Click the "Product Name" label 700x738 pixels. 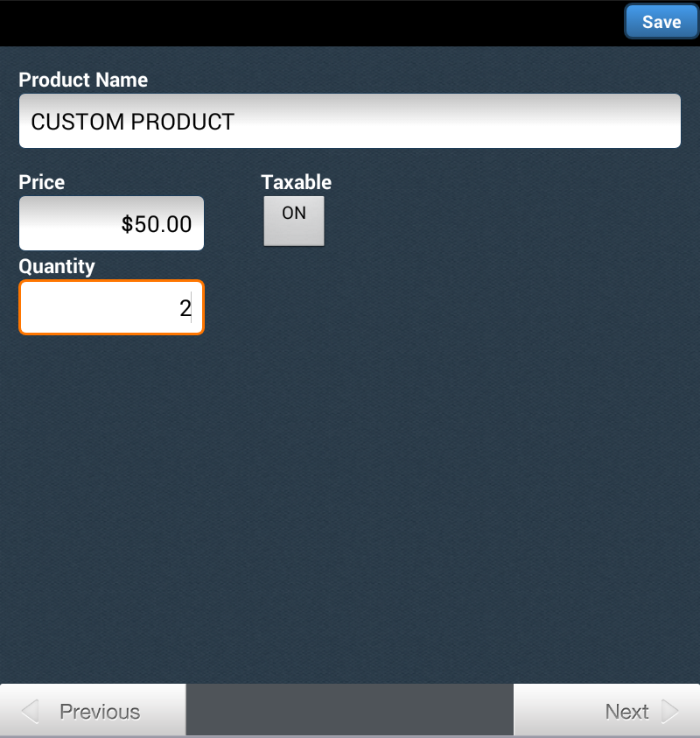(x=83, y=80)
